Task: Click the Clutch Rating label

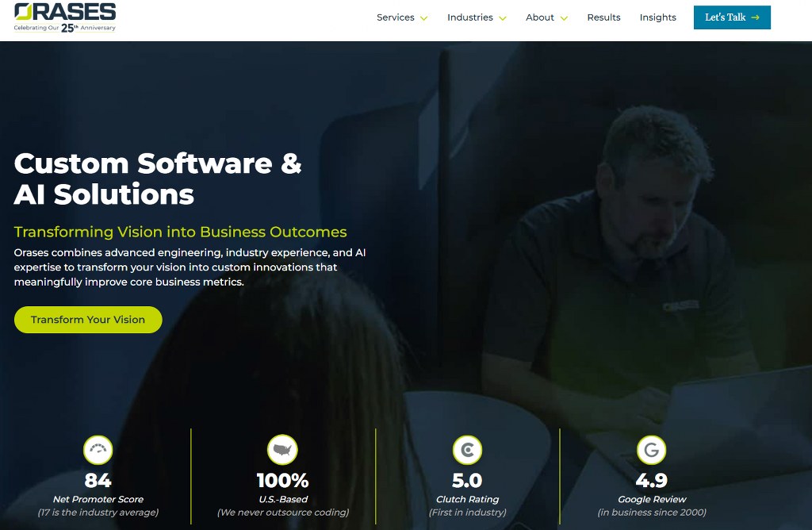Action: 467,499
